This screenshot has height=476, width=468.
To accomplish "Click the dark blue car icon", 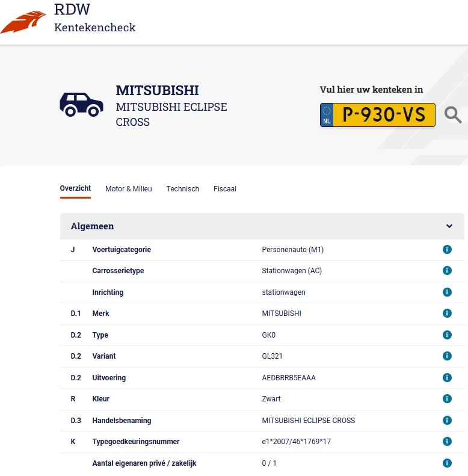I will coord(81,105).
